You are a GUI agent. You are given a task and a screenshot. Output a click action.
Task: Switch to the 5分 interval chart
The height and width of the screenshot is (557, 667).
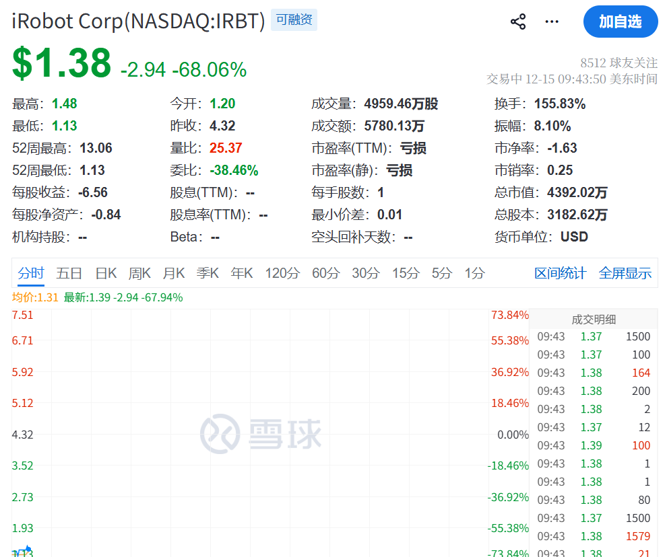click(x=441, y=273)
